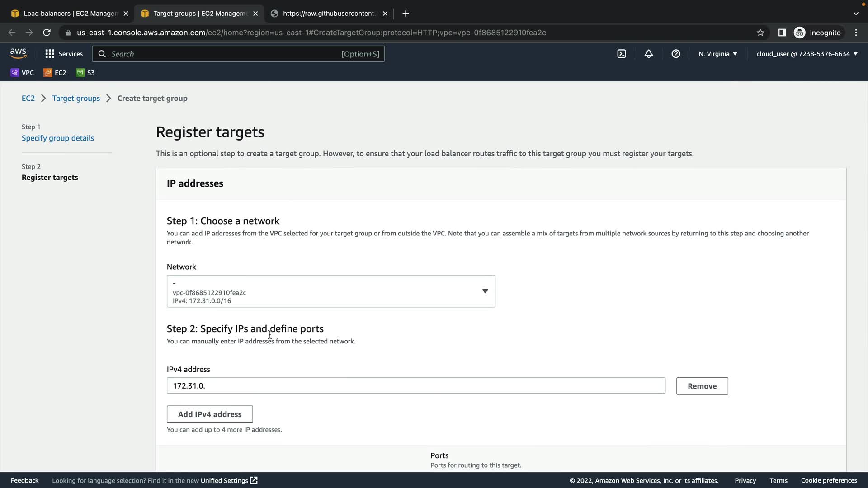Open the S3 shortcut in favorites bar

click(85, 73)
